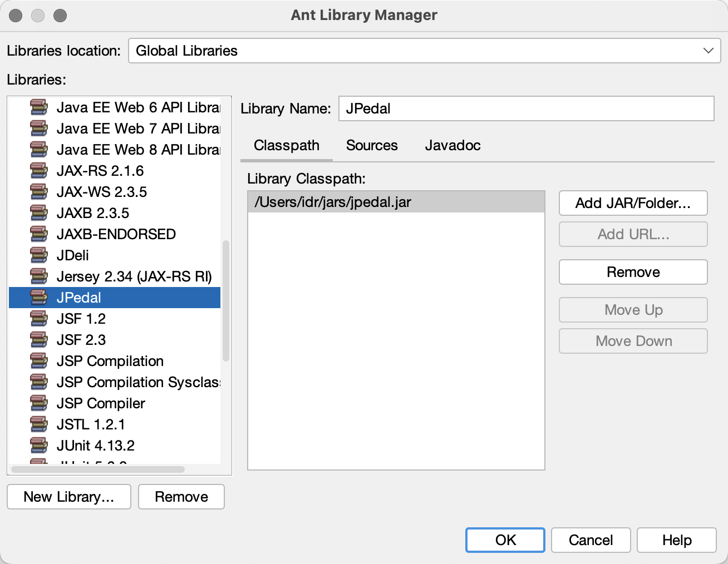The image size is (728, 564).
Task: Switch to the Javadoc tab
Action: 452,145
